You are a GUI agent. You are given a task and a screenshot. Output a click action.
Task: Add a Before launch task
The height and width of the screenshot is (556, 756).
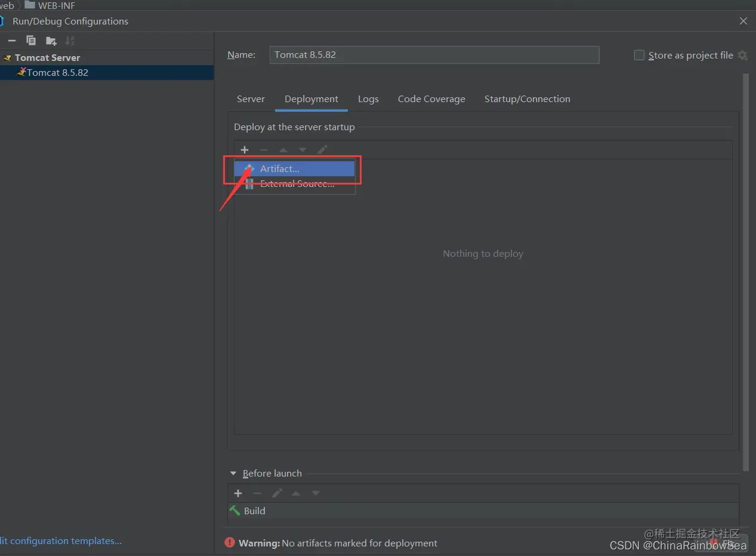point(238,493)
